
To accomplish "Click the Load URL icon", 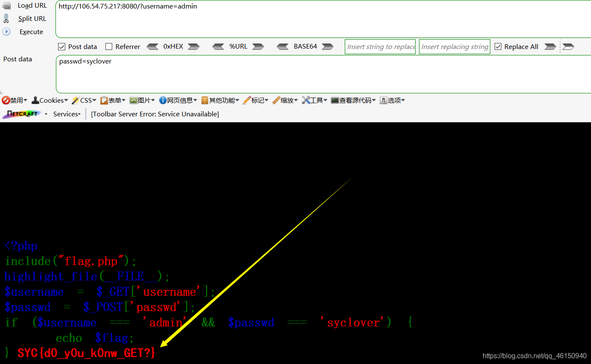I will (6, 6).
